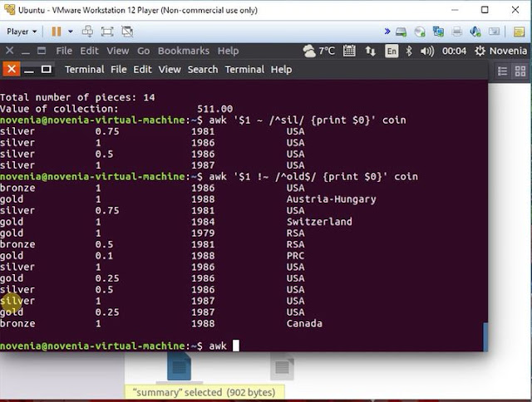Select the gray document file icon in file manager

(283, 366)
